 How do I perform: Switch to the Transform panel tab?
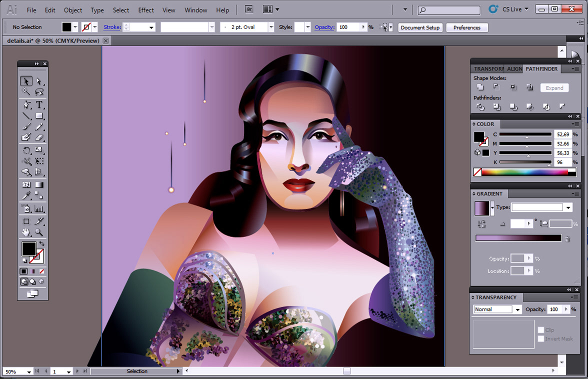click(488, 69)
